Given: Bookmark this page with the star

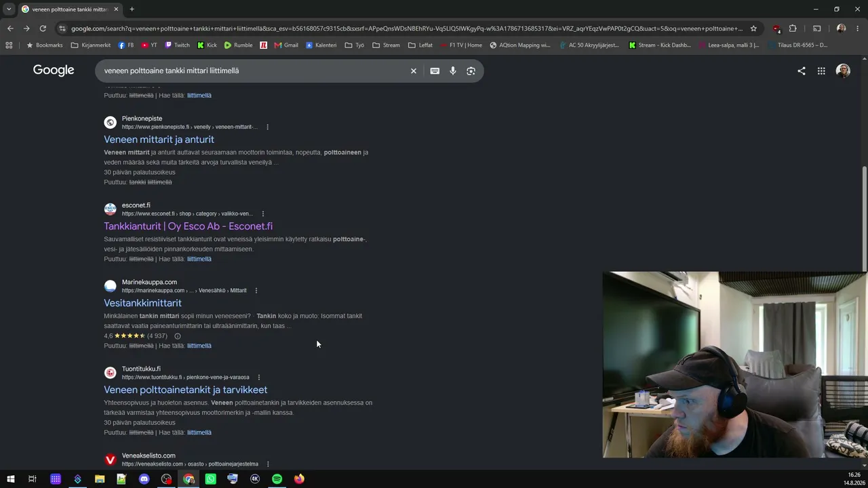Looking at the screenshot, I should tap(753, 28).
